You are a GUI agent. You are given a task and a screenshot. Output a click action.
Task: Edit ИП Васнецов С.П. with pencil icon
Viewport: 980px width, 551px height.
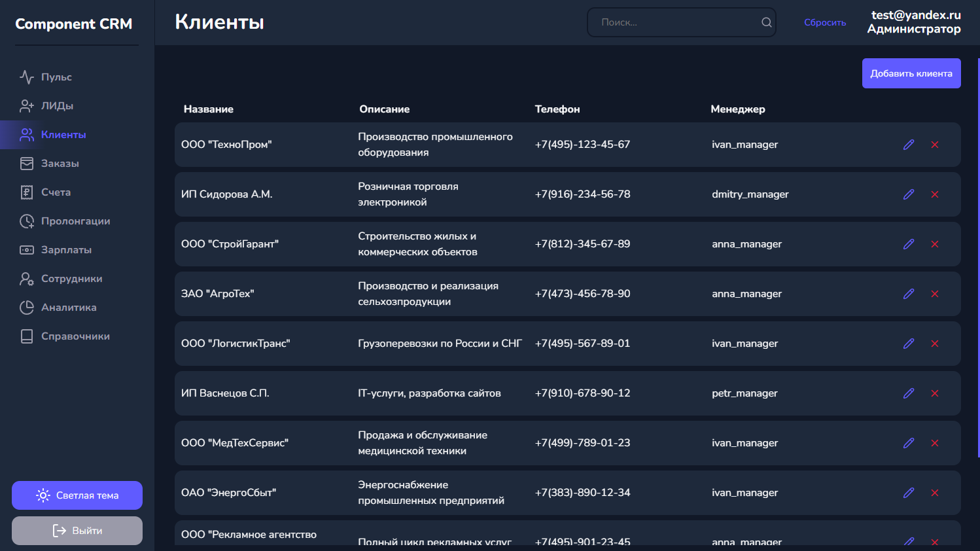pos(909,393)
